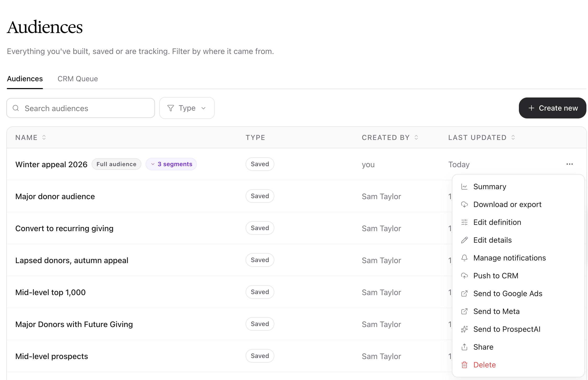Open Lapsed donors, autumn appeal audience
Screen dimensions: 588x380
click(72, 260)
